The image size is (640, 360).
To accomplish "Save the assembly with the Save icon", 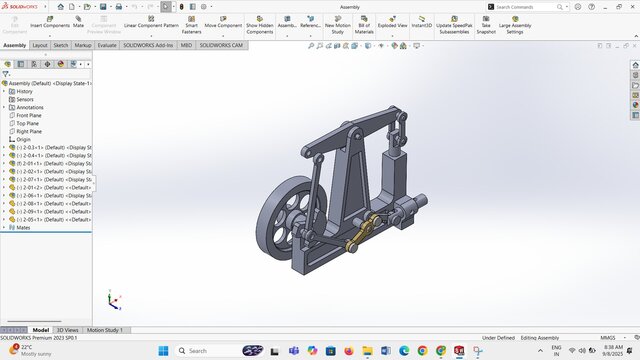I will tap(103, 7).
